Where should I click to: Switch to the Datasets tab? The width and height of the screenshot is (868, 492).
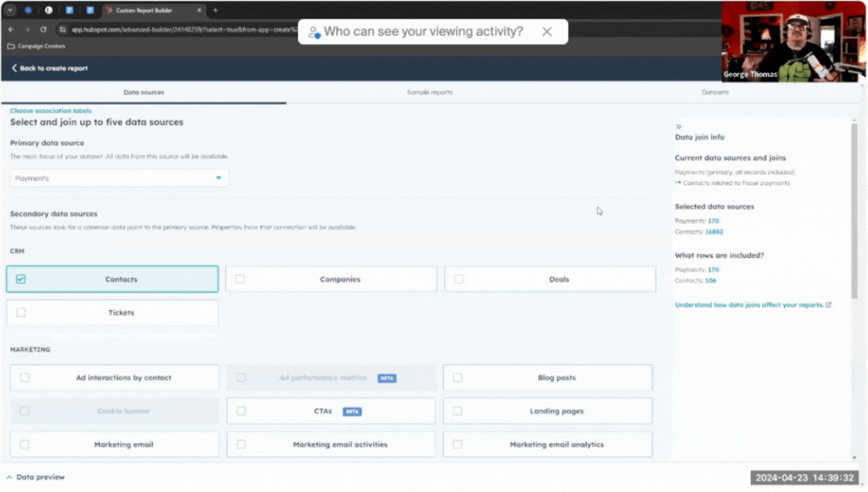pyautogui.click(x=715, y=93)
